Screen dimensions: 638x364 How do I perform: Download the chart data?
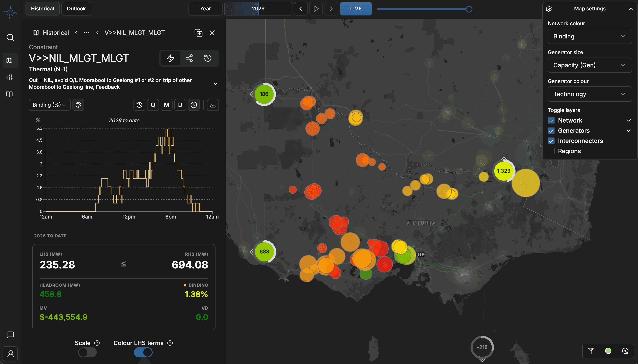pos(213,105)
